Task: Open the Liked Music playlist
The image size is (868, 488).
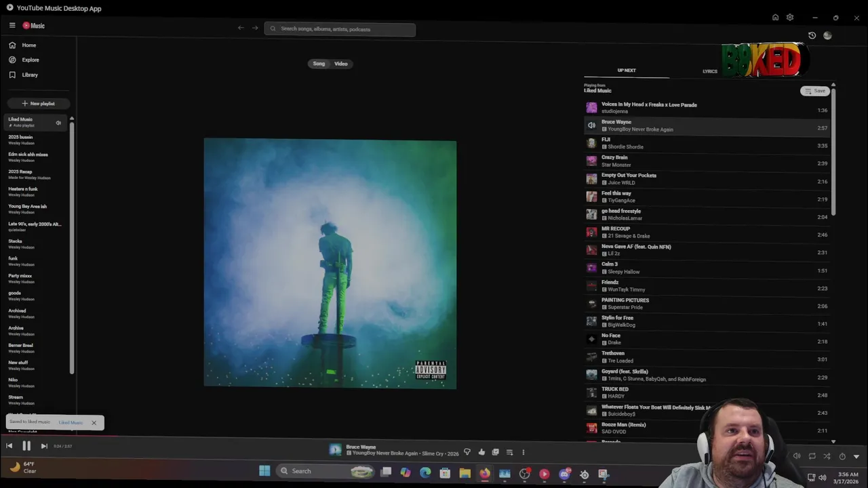Action: 36,122
